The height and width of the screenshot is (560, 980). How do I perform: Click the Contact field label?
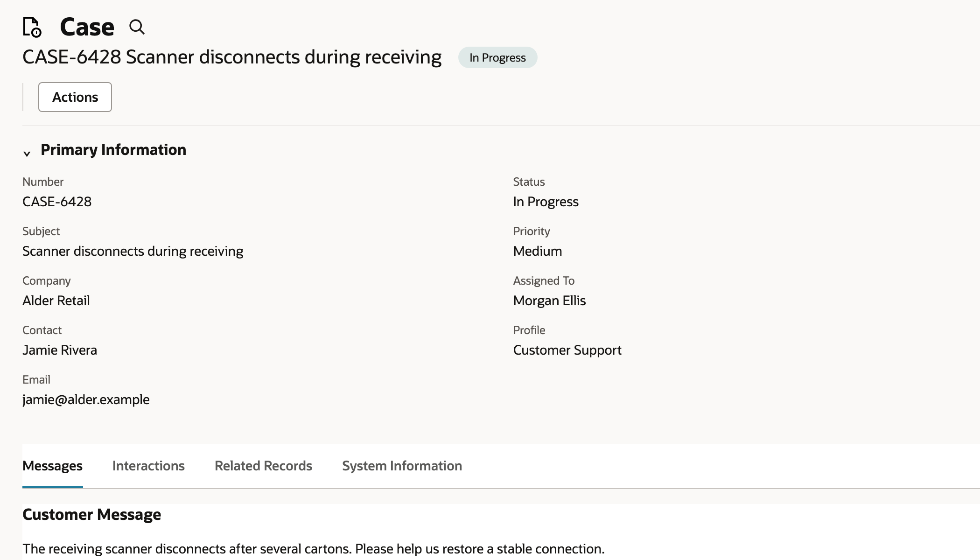pyautogui.click(x=42, y=330)
